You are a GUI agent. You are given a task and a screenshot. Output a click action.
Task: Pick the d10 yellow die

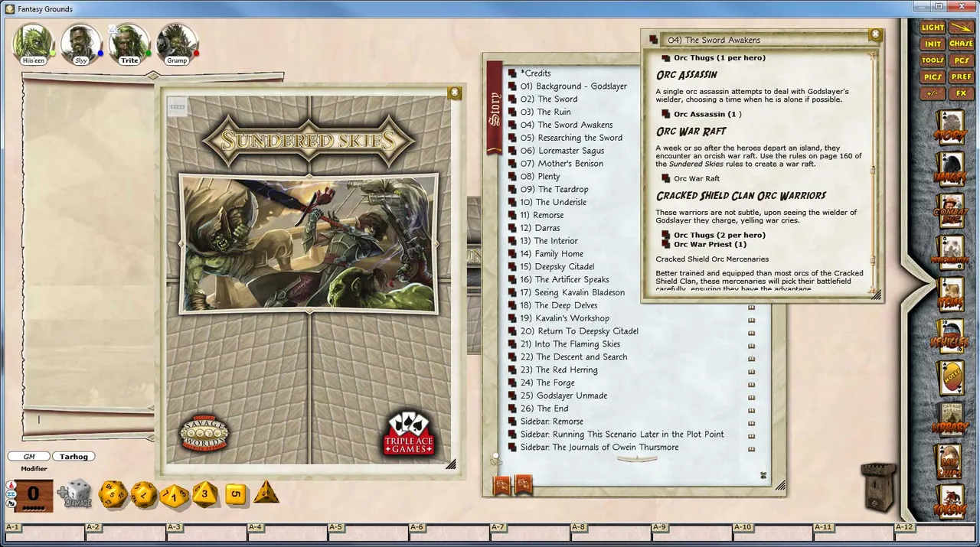(x=174, y=495)
